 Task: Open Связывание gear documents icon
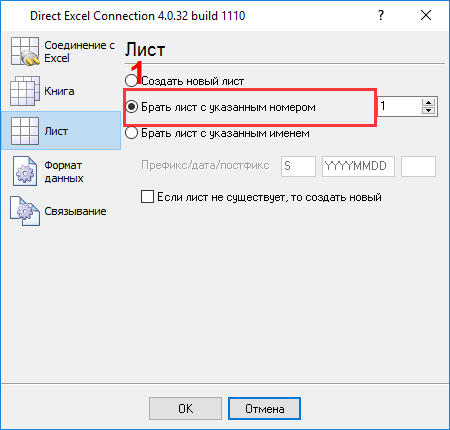tap(25, 211)
